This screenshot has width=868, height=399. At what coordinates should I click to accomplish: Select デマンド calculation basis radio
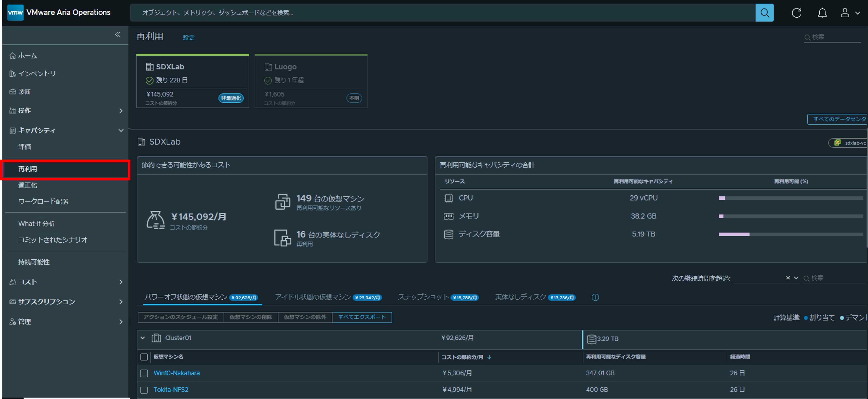pos(842,318)
